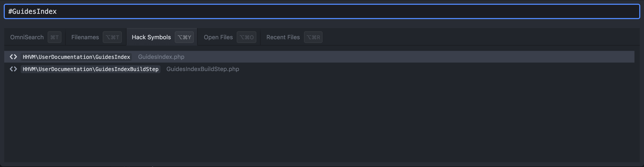Open the GuidesIndex.php file result
The height and width of the screenshot is (167, 644).
(161, 57)
